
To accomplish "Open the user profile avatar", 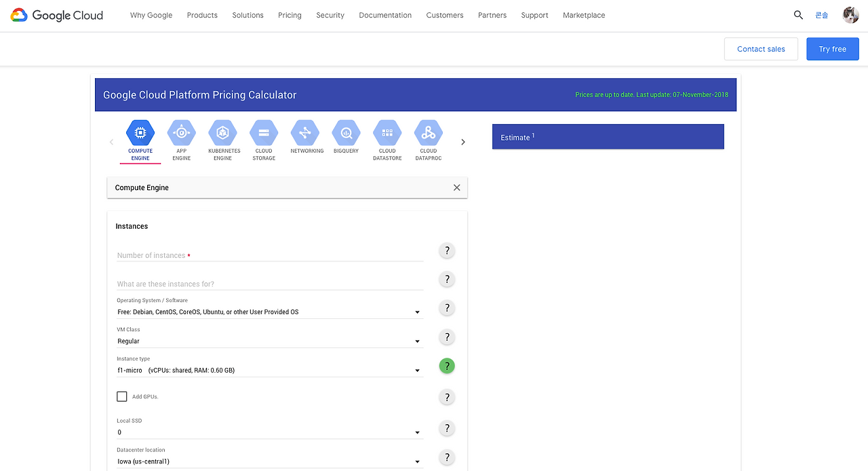I will click(x=850, y=15).
